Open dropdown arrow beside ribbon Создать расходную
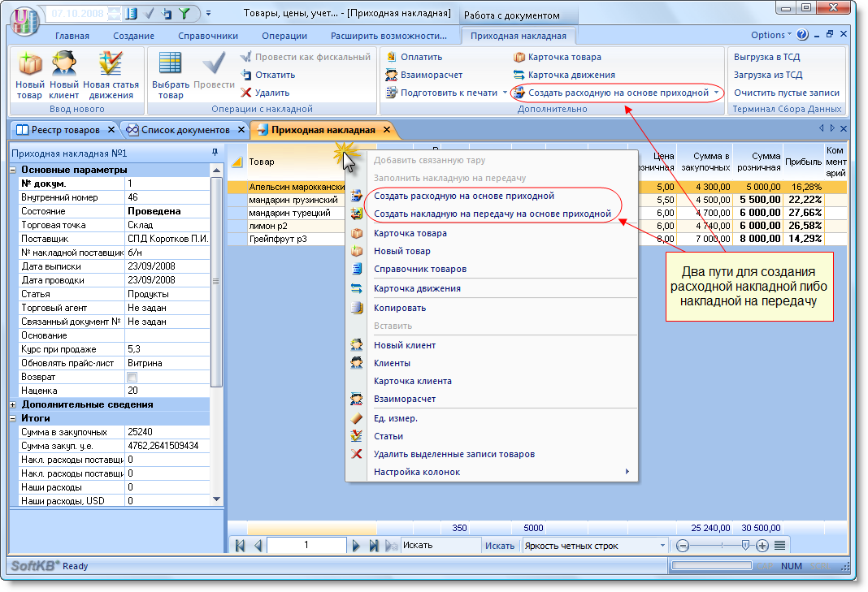Image resolution: width=868 pixels, height=592 pixels. [x=716, y=93]
